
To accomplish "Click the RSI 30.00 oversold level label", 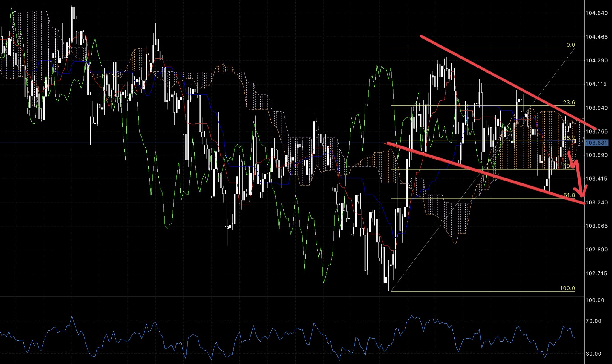I will click(x=593, y=354).
